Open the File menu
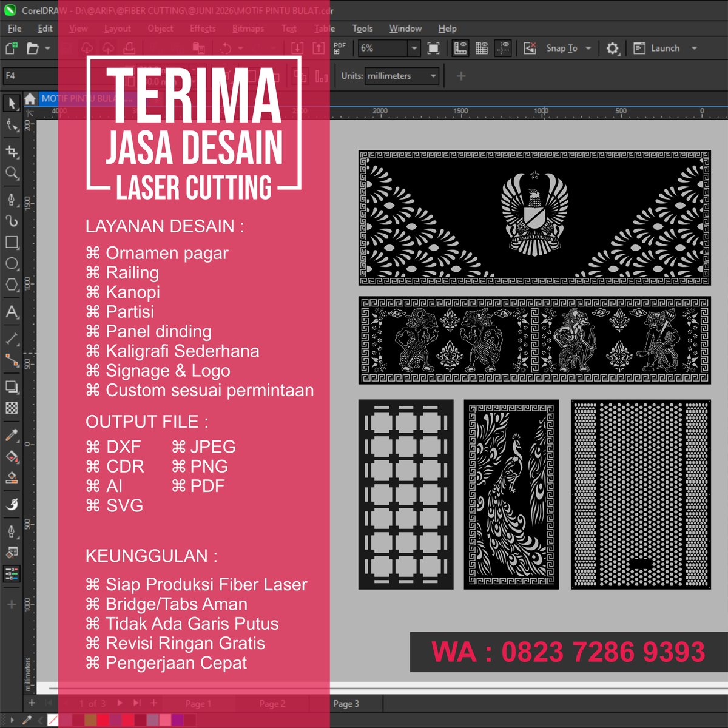 pos(15,29)
